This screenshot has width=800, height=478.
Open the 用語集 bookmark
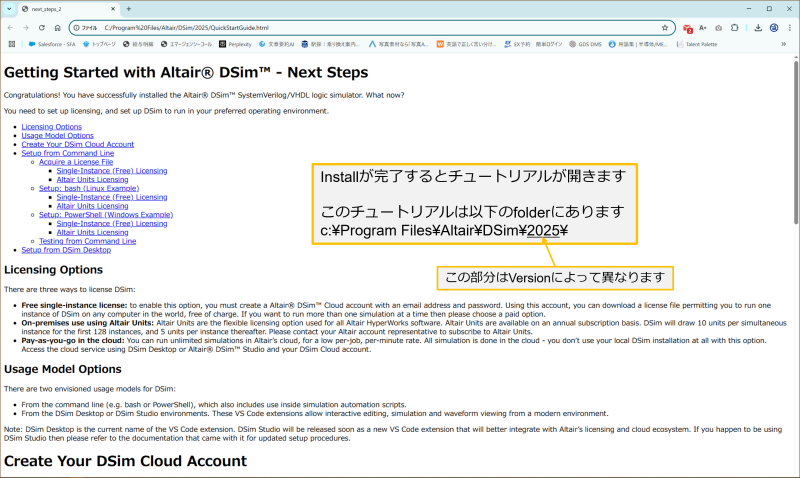click(638, 44)
